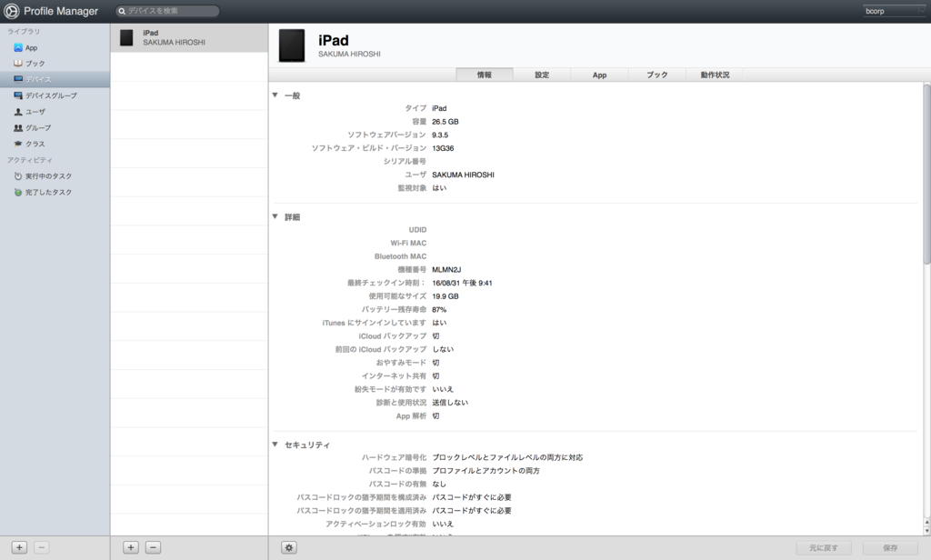The image size is (931, 560).
Task: Click user value SAKUMA HIROSHI in 一般
Action: [463, 175]
